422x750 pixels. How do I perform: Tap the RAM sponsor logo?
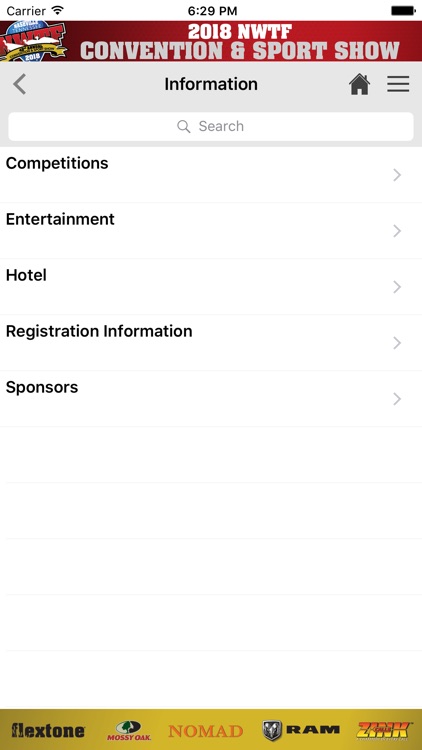(x=301, y=730)
